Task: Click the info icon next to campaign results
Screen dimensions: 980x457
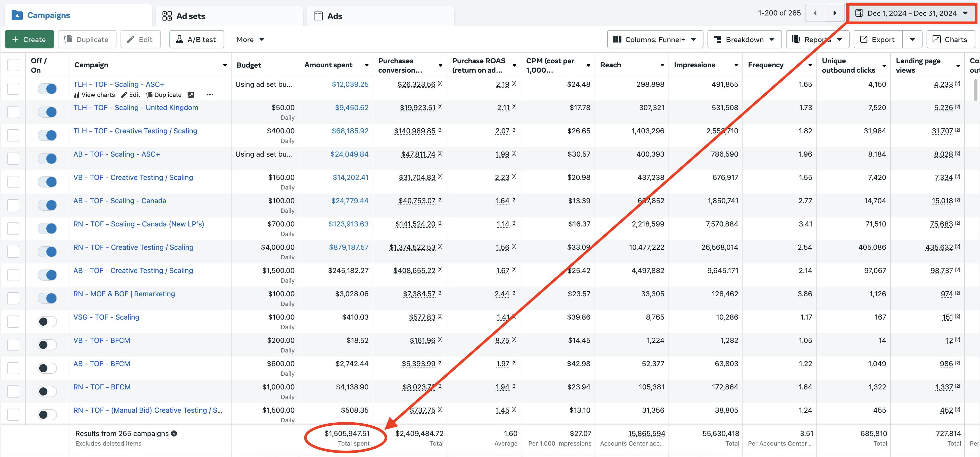Action: (174, 433)
